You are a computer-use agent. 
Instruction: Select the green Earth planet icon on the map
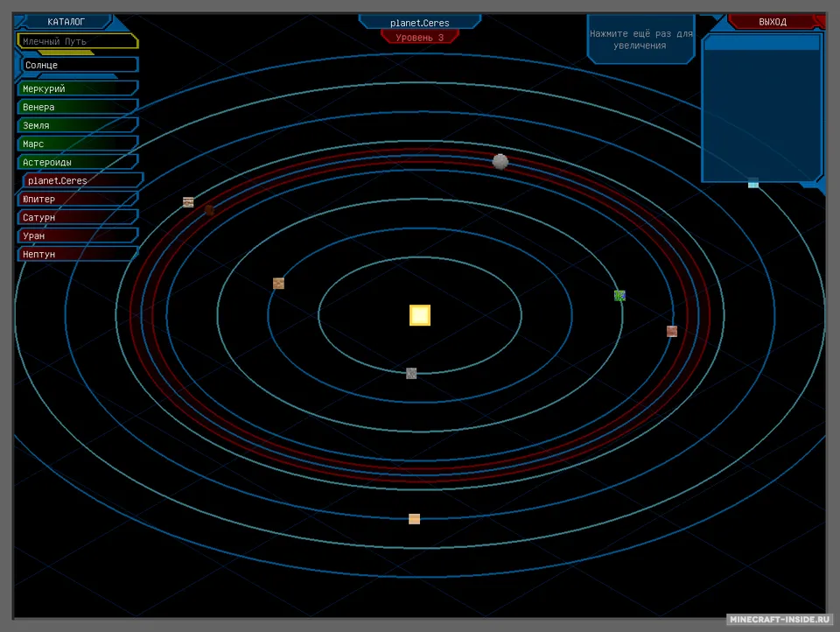(x=619, y=295)
